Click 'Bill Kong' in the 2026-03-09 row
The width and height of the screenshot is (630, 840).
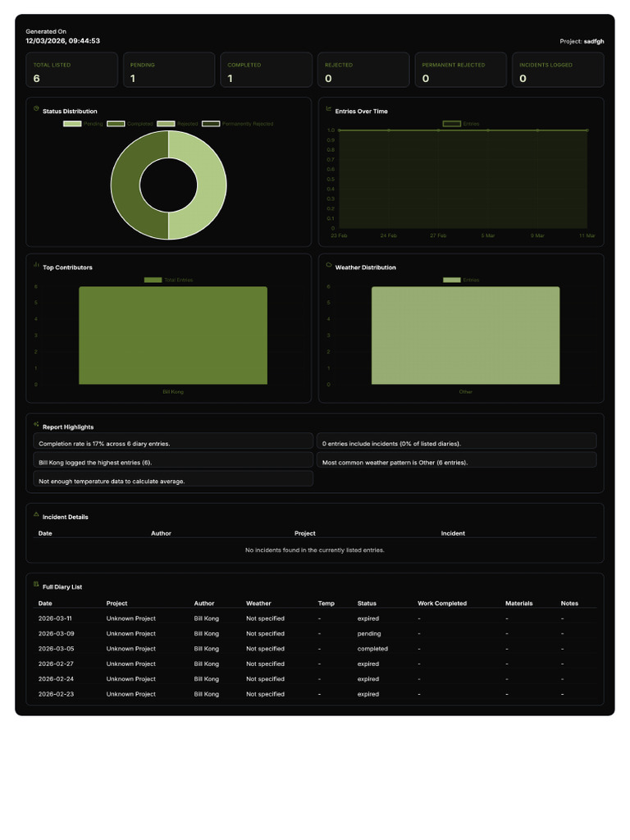206,634
